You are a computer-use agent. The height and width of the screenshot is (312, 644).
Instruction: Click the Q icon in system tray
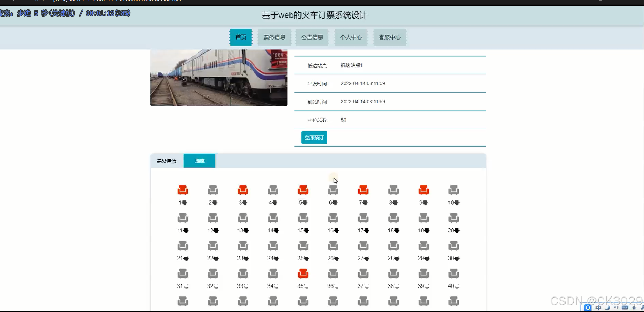(588, 308)
